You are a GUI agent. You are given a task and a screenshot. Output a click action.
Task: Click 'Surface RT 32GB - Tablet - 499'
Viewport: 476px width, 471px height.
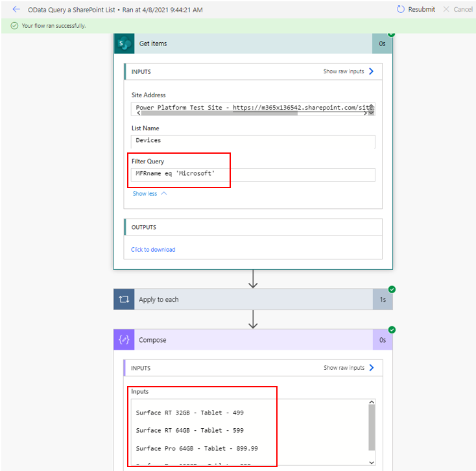(190, 413)
